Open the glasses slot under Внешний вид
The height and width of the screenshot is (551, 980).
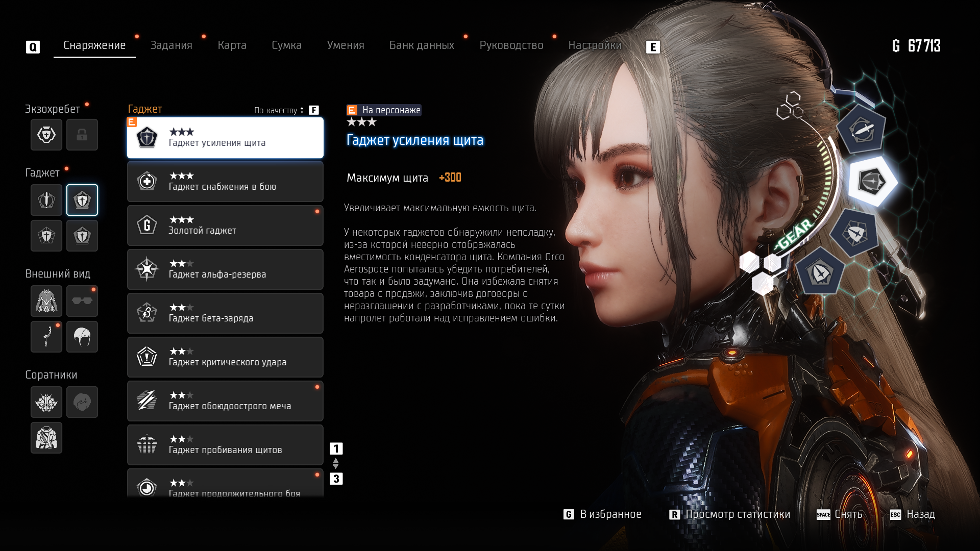click(82, 301)
